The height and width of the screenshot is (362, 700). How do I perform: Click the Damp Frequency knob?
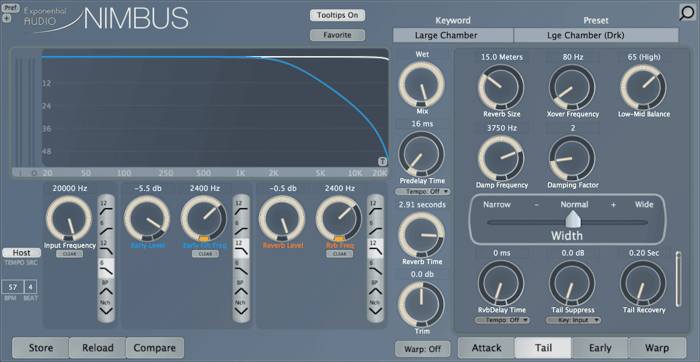point(501,158)
